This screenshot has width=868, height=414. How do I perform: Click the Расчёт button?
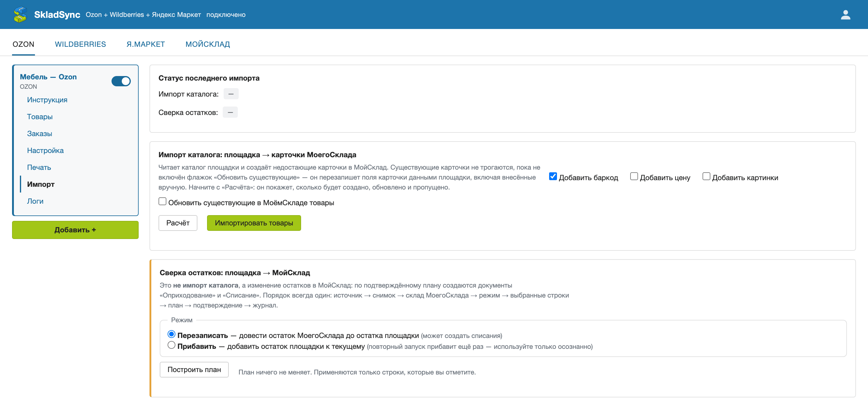[x=178, y=223]
